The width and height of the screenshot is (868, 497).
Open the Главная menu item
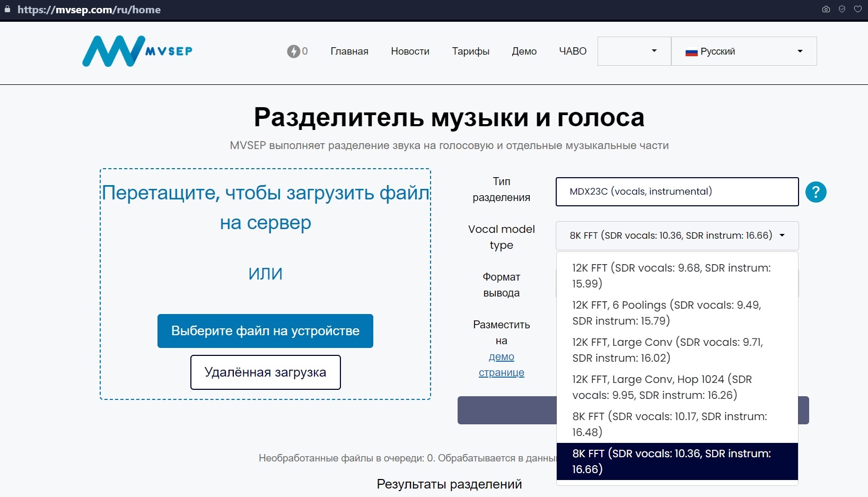(x=349, y=51)
